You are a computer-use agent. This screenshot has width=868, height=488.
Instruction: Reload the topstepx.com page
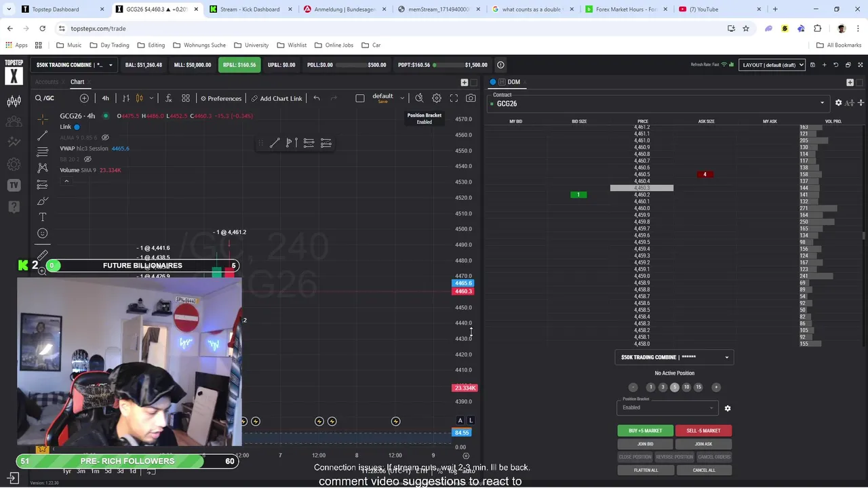pyautogui.click(x=42, y=28)
